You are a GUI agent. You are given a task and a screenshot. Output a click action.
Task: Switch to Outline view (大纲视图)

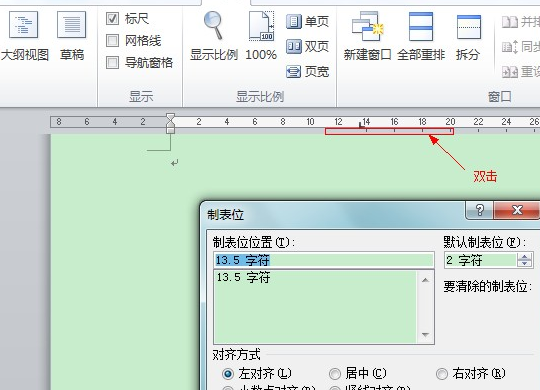(x=24, y=36)
